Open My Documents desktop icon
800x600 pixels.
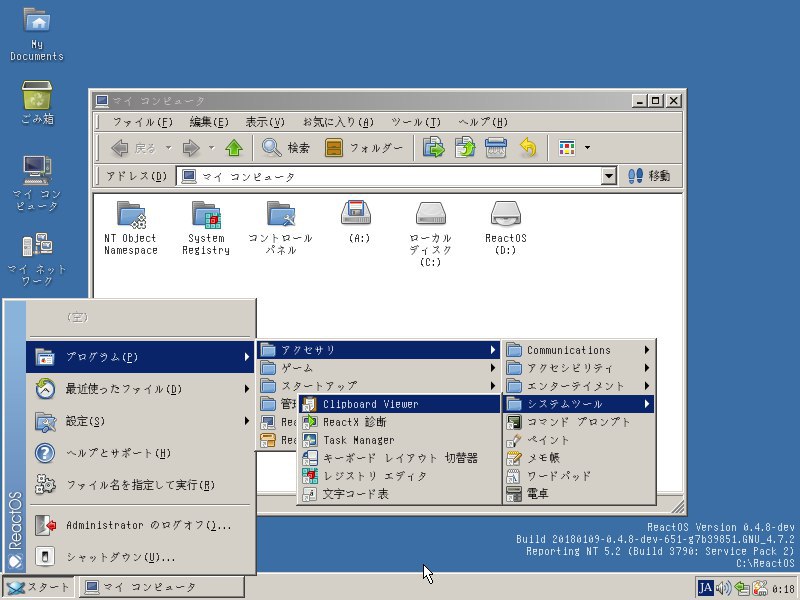(x=37, y=35)
